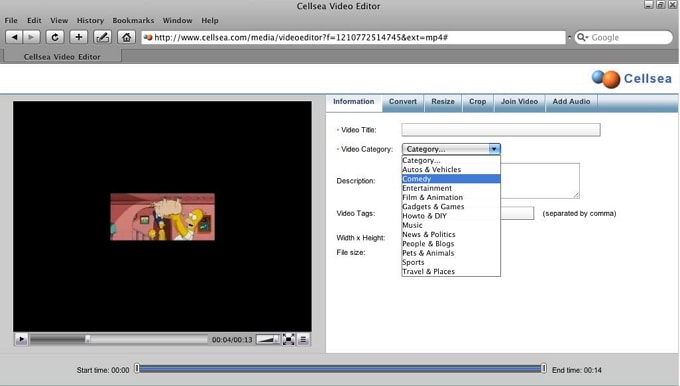The width and height of the screenshot is (680, 386).
Task: Go forward with the forward arrow button
Action: (x=32, y=37)
